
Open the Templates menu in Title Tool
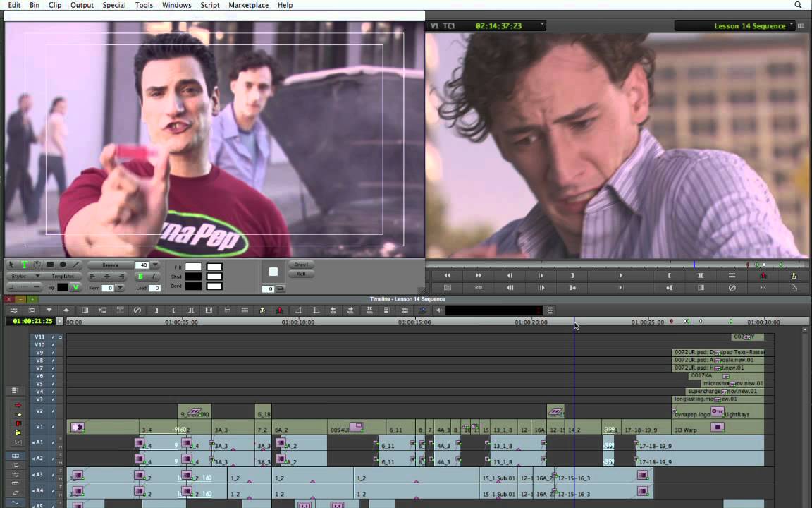click(x=63, y=277)
